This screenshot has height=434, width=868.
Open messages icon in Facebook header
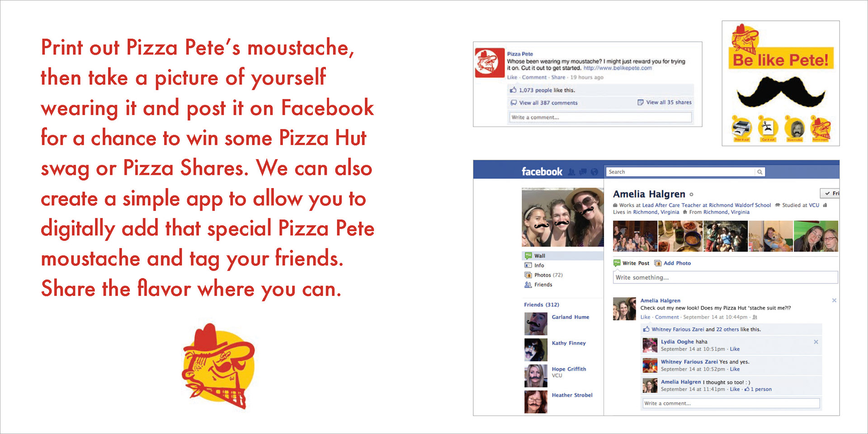coord(583,172)
